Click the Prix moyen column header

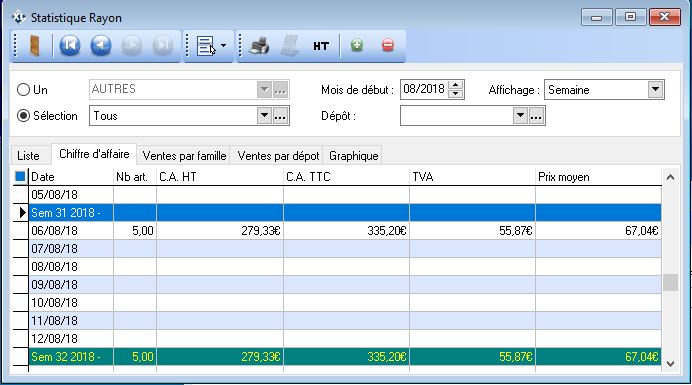click(x=598, y=177)
